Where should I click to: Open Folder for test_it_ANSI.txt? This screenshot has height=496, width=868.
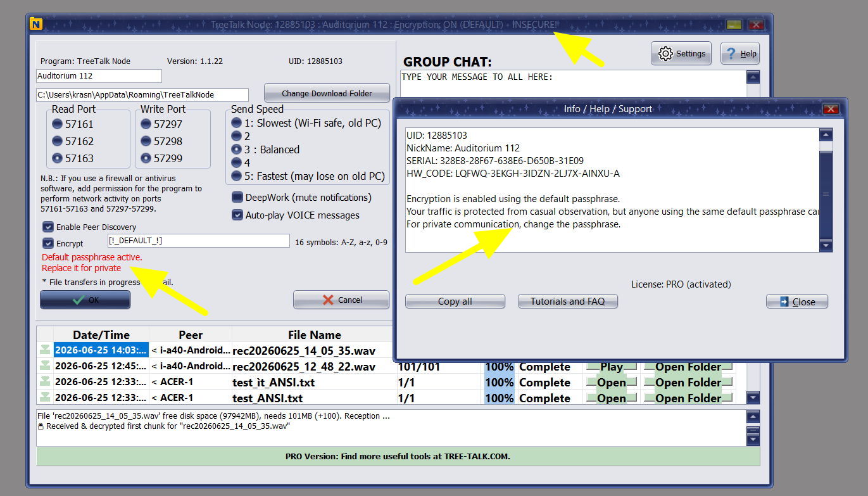688,383
